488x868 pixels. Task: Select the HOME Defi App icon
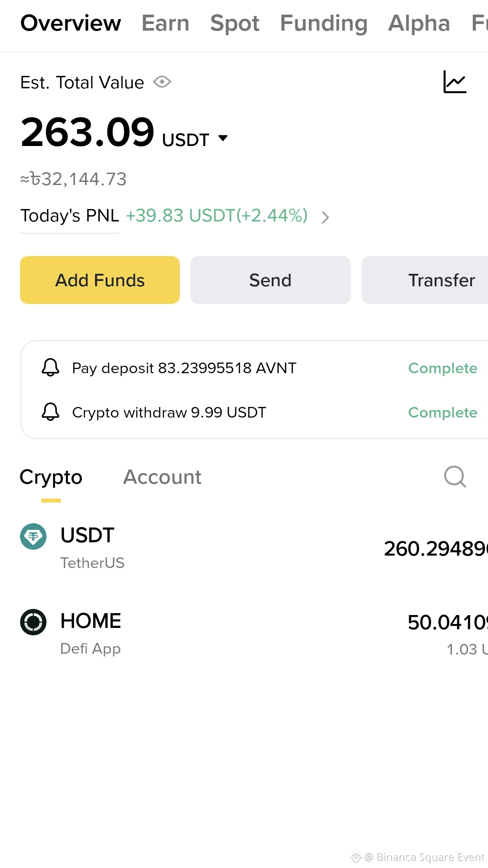tap(33, 622)
